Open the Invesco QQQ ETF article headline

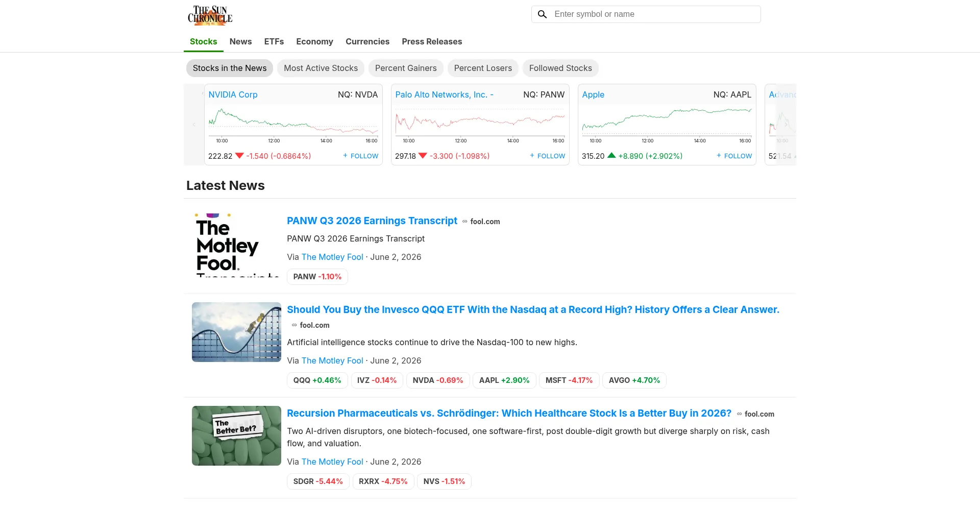[533, 309]
